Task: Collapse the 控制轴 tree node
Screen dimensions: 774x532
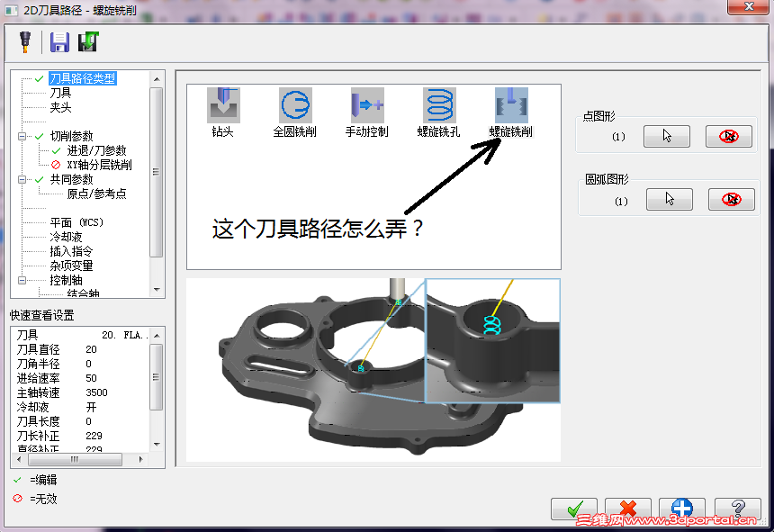Action: [x=22, y=280]
